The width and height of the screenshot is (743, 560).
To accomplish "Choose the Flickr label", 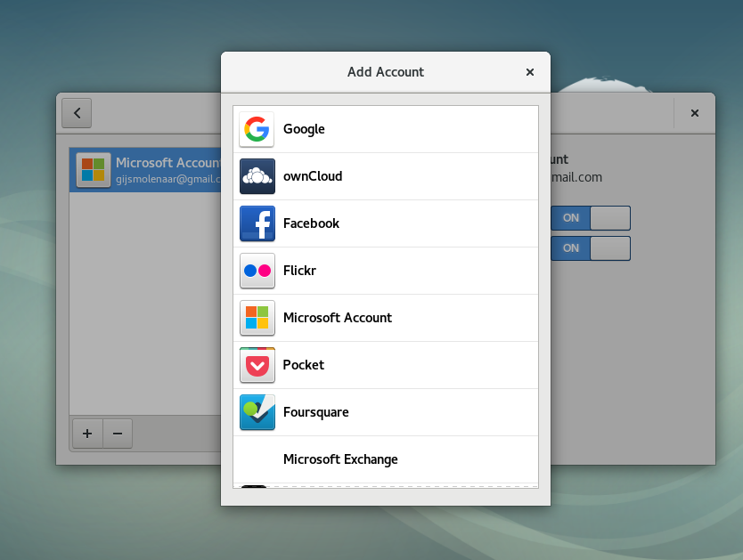I will (299, 271).
